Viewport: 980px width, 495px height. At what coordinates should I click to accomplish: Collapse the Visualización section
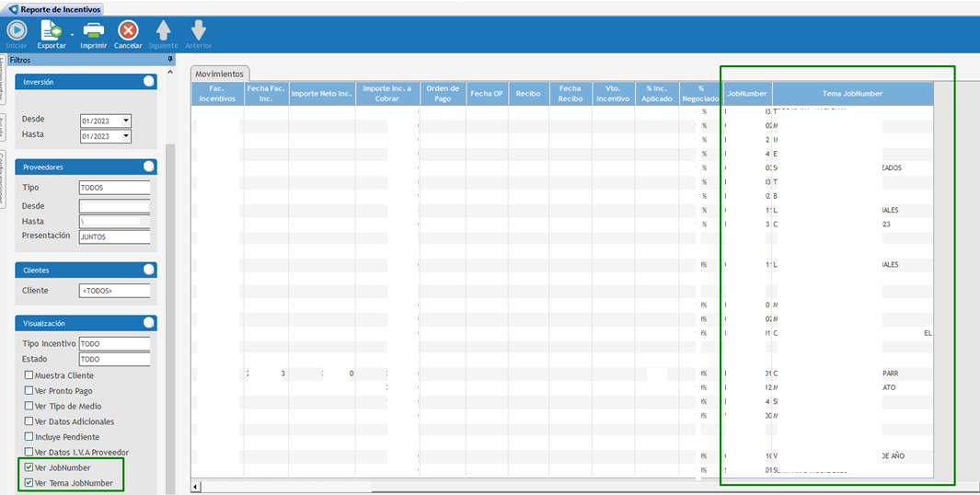click(149, 323)
